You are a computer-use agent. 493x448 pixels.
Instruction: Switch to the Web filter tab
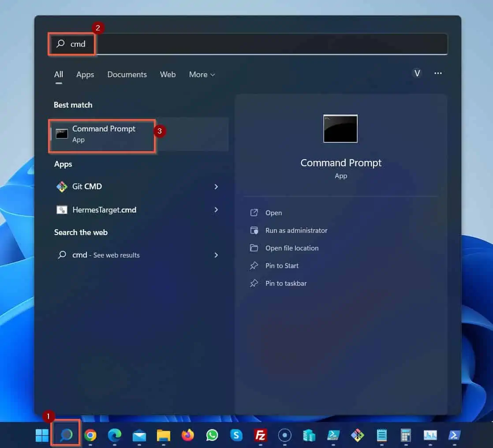point(168,75)
